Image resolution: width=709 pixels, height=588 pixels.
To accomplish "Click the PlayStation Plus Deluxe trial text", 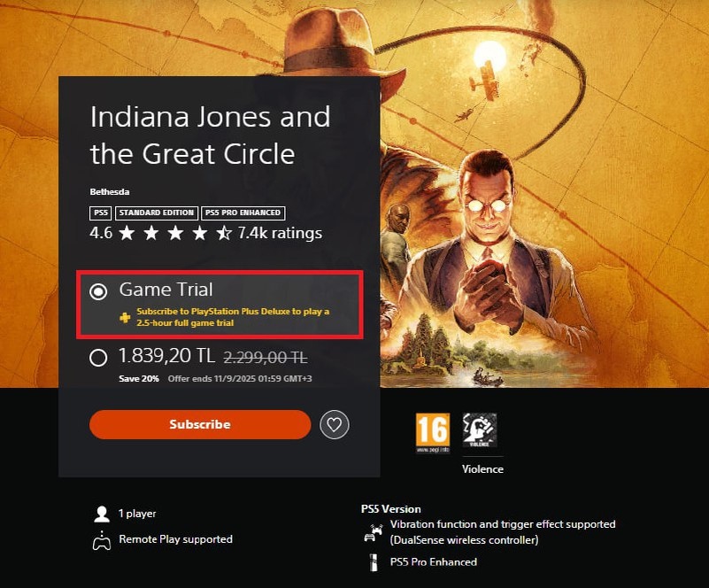I will (233, 317).
